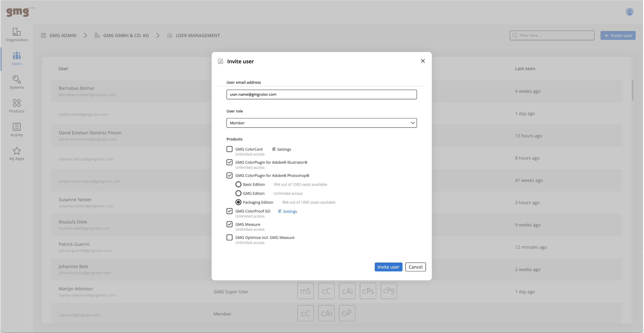Click the search magnifier icon
This screenshot has width=644, height=333.
pyautogui.click(x=515, y=35)
